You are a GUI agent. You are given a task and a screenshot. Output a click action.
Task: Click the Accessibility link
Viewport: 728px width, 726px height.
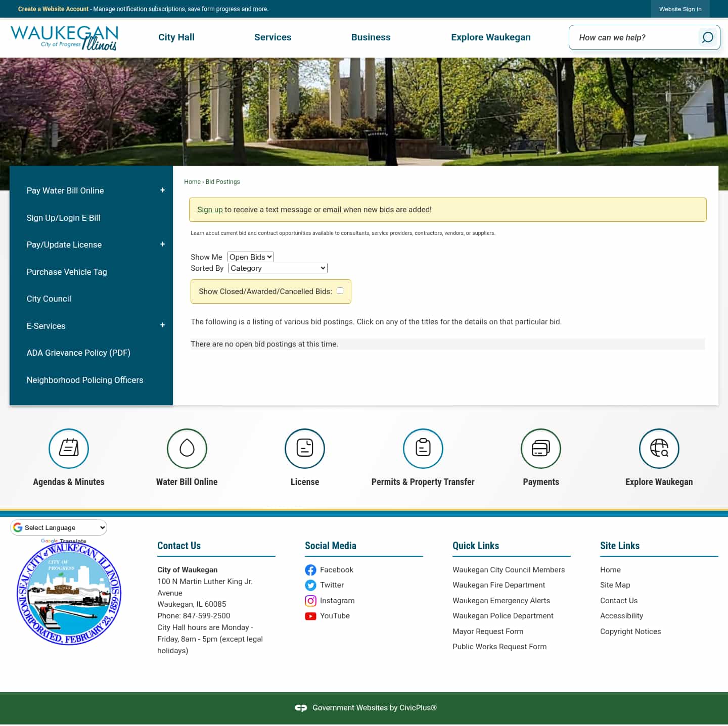coord(622,616)
